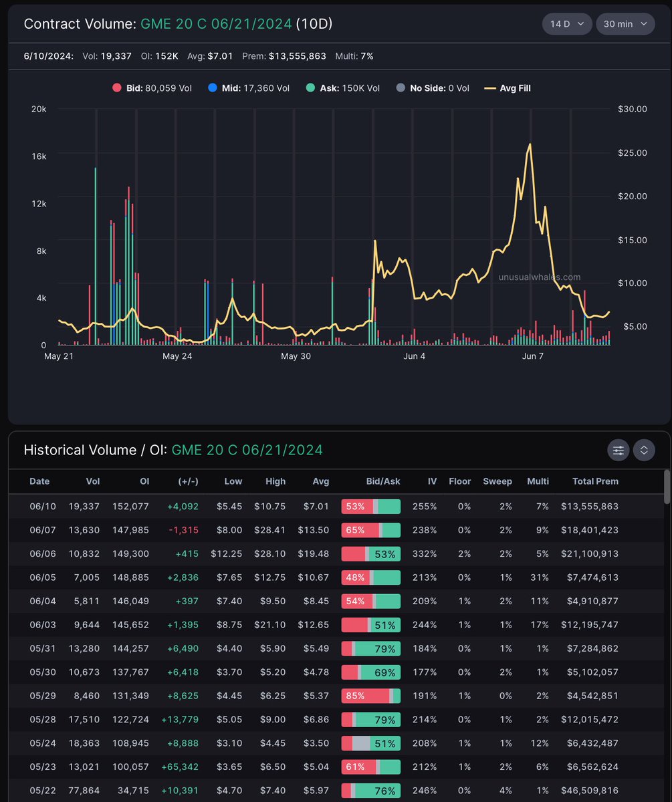This screenshot has height=802, width=672.
Task: Click the GME 20 C link in Historical Volume header
Action: click(x=247, y=450)
